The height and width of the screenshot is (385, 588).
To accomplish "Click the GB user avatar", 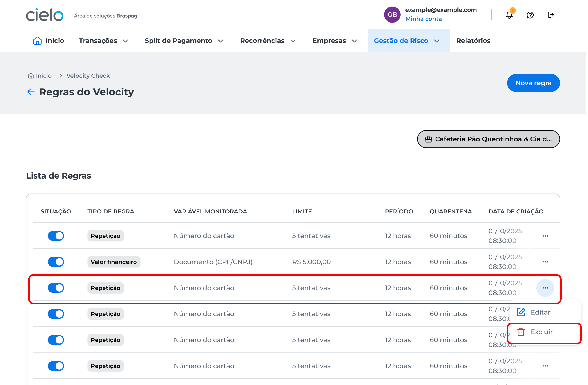I will pos(392,15).
